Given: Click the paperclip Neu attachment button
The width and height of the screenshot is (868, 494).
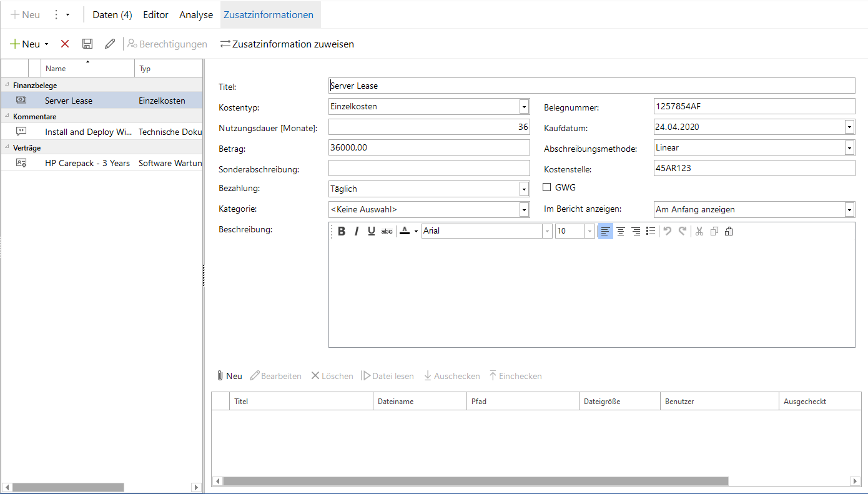Looking at the screenshot, I should tap(229, 376).
